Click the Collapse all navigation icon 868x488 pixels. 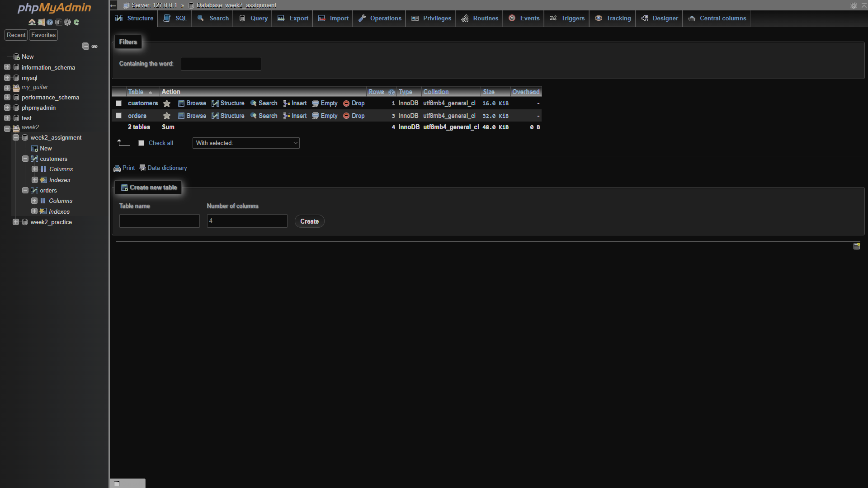pos(85,46)
